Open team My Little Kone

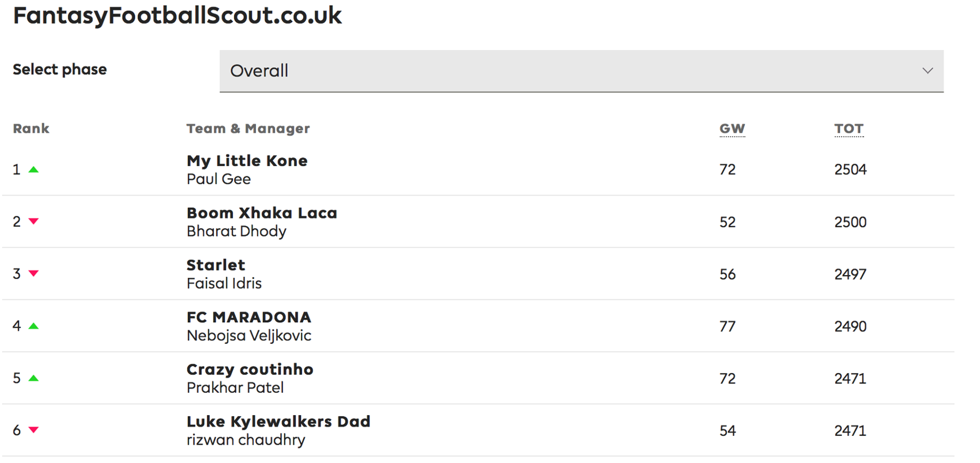tap(247, 161)
